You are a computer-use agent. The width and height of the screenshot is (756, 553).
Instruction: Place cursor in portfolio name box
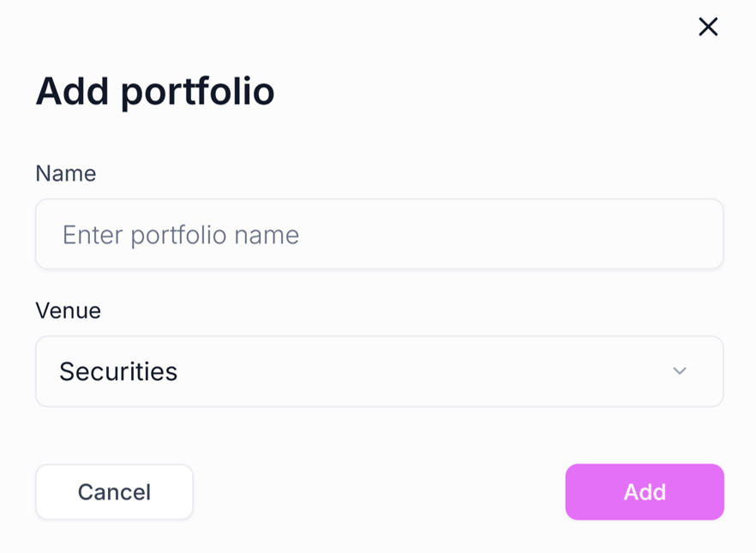pyautogui.click(x=379, y=234)
